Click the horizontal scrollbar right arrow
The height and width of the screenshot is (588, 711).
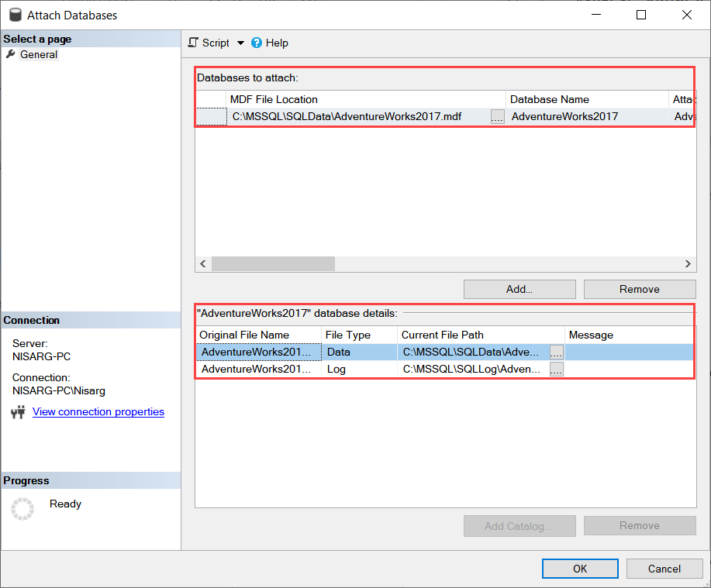tap(687, 263)
